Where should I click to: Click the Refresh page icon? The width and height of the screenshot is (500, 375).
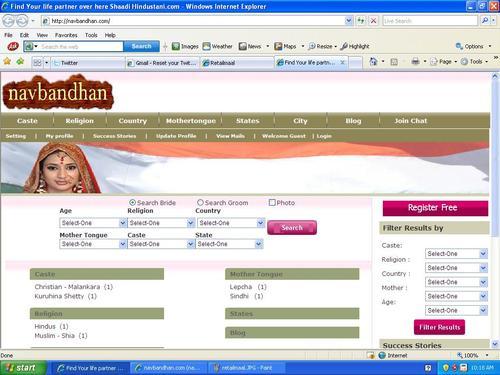[x=361, y=21]
